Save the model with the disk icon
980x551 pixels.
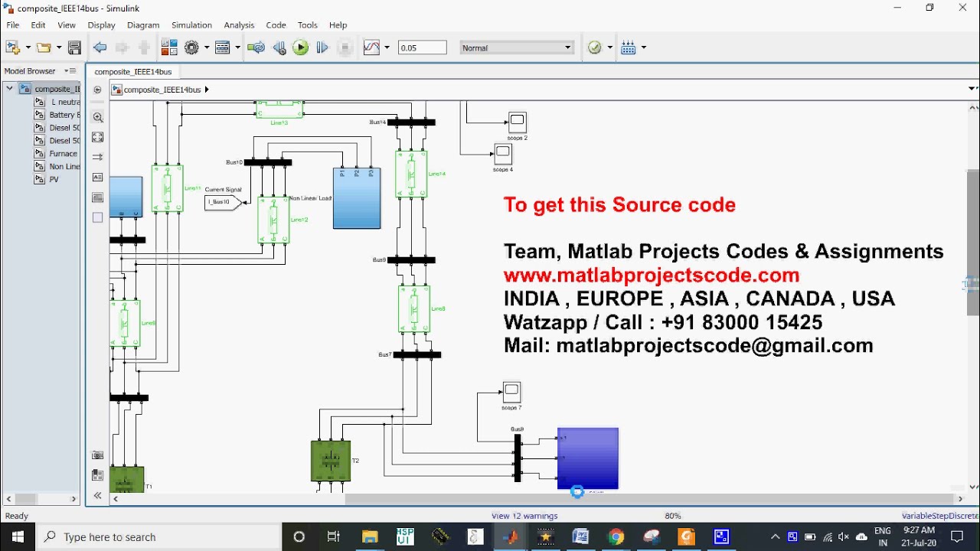coord(74,47)
